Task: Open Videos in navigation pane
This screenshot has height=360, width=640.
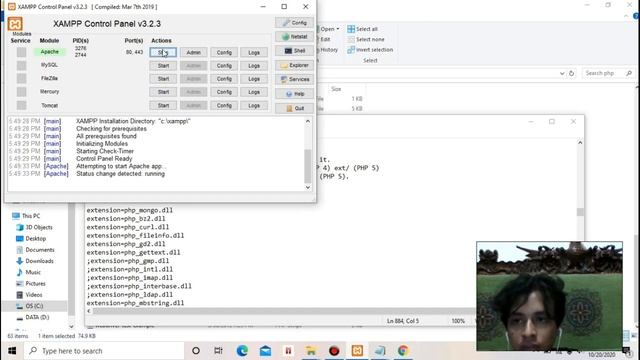Action: coord(29,295)
